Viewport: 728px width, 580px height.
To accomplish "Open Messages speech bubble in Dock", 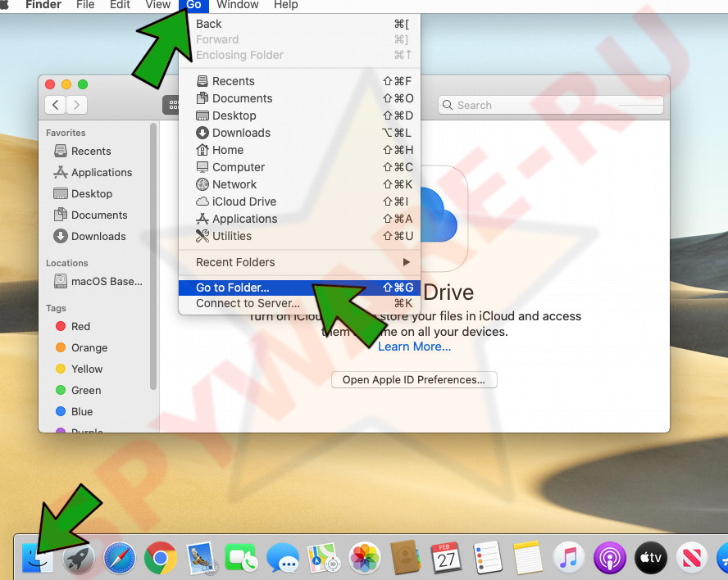I will (283, 558).
